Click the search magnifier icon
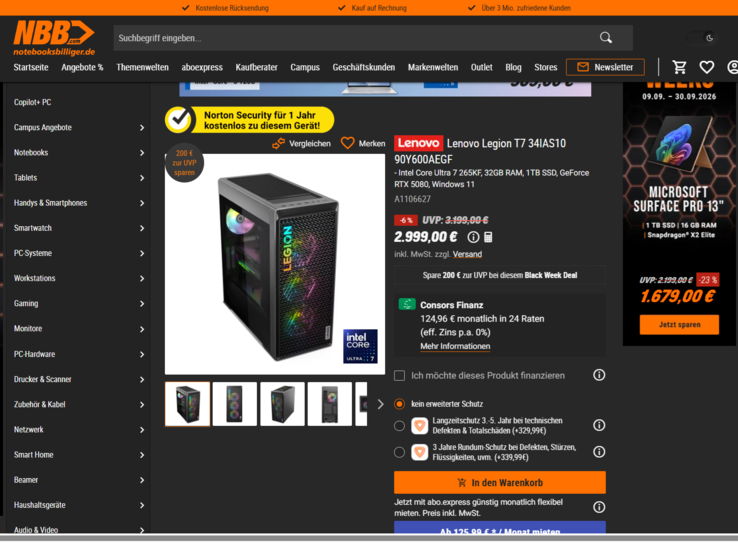This screenshot has width=738, height=543. point(606,38)
